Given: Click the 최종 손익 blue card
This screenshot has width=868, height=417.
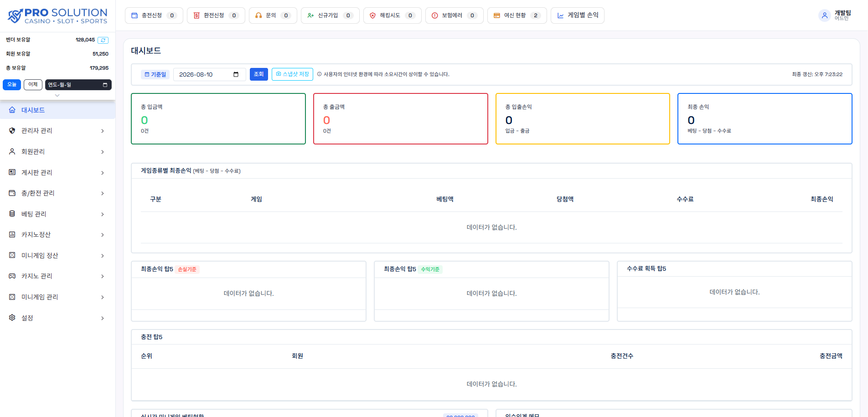Looking at the screenshot, I should (765, 119).
